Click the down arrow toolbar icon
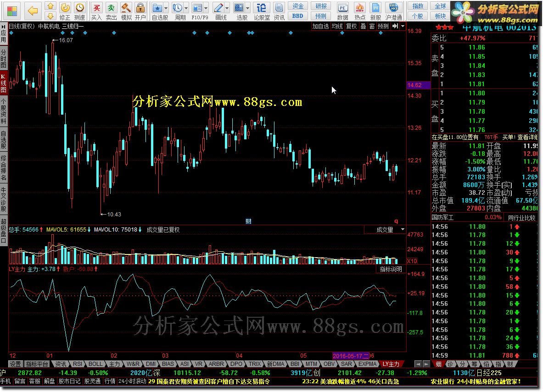Screen dimensions: 543x392 pos(50,16)
